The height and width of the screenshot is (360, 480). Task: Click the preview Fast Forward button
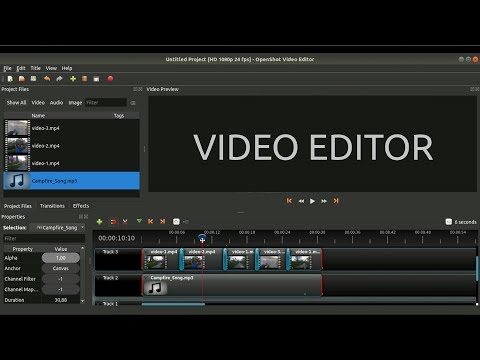324,201
